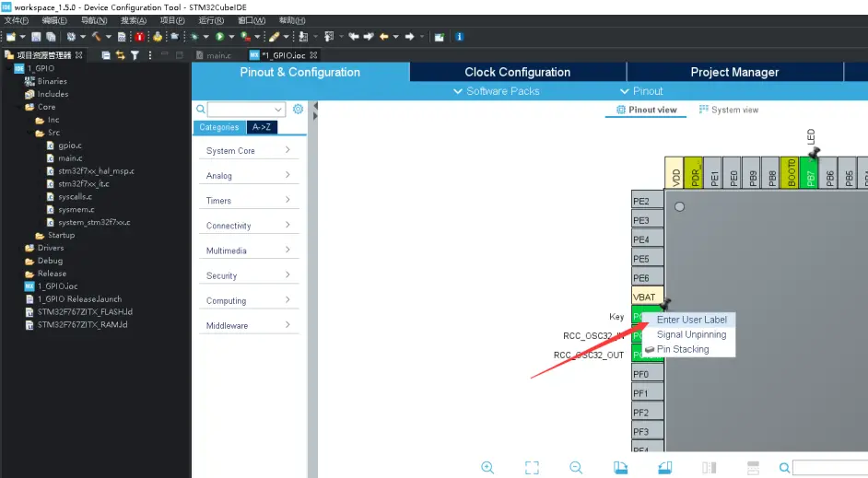The image size is (868, 478).
Task: Click the pin search input field at bottom
Action: point(830,468)
